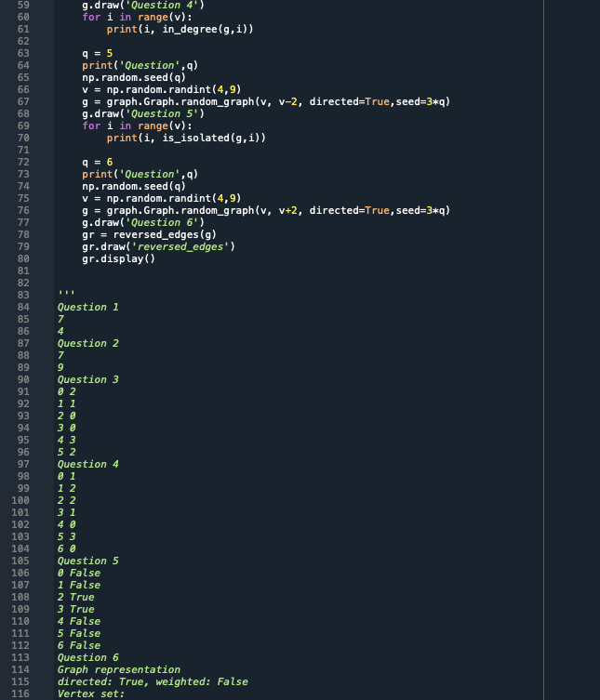This screenshot has width=600, height=700.
Task: Click the 'directed: True, weighted: False' line
Action: tap(153, 681)
